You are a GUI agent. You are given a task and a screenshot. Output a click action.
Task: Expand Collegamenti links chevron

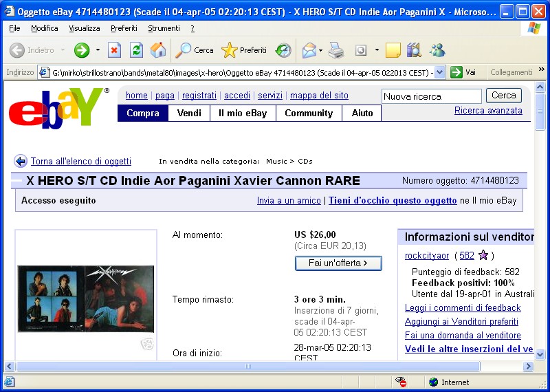542,69
